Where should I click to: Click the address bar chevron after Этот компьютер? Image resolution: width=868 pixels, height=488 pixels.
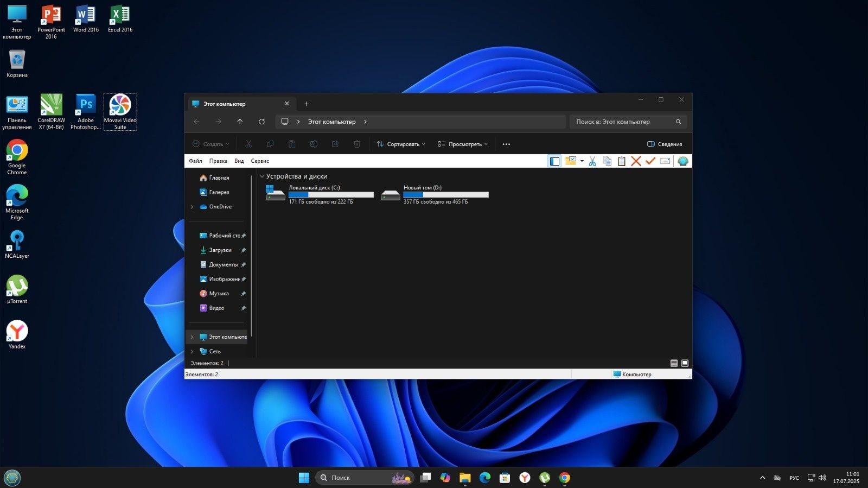click(365, 122)
